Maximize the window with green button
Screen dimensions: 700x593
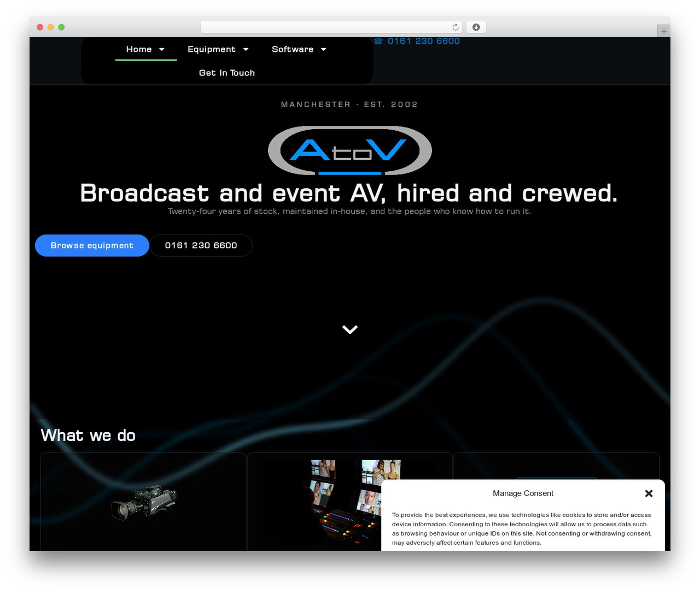tap(61, 27)
